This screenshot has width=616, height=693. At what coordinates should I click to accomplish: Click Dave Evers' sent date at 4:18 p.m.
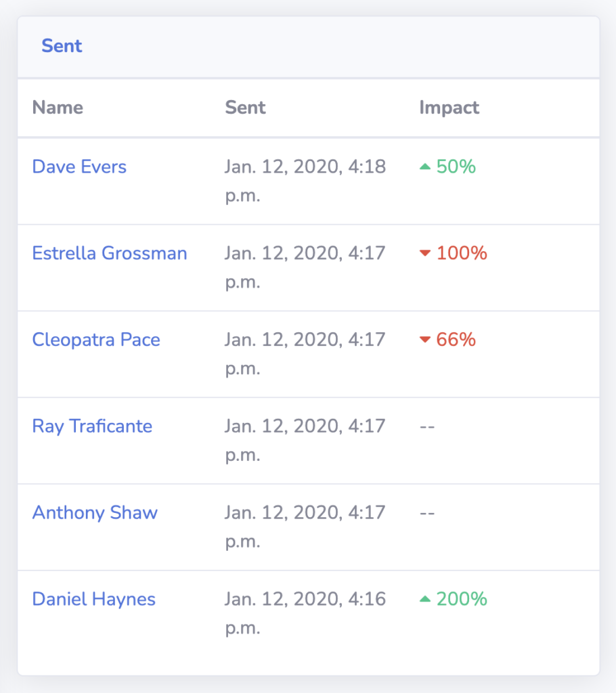coord(305,181)
